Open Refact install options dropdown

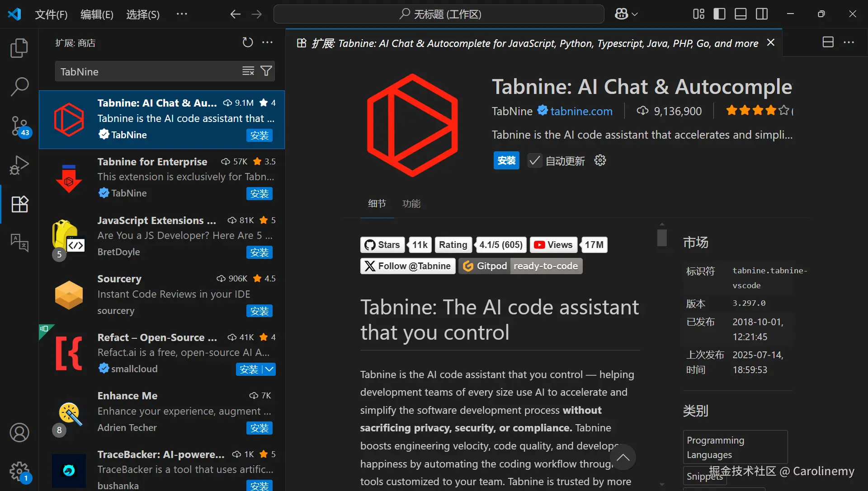[269, 369]
